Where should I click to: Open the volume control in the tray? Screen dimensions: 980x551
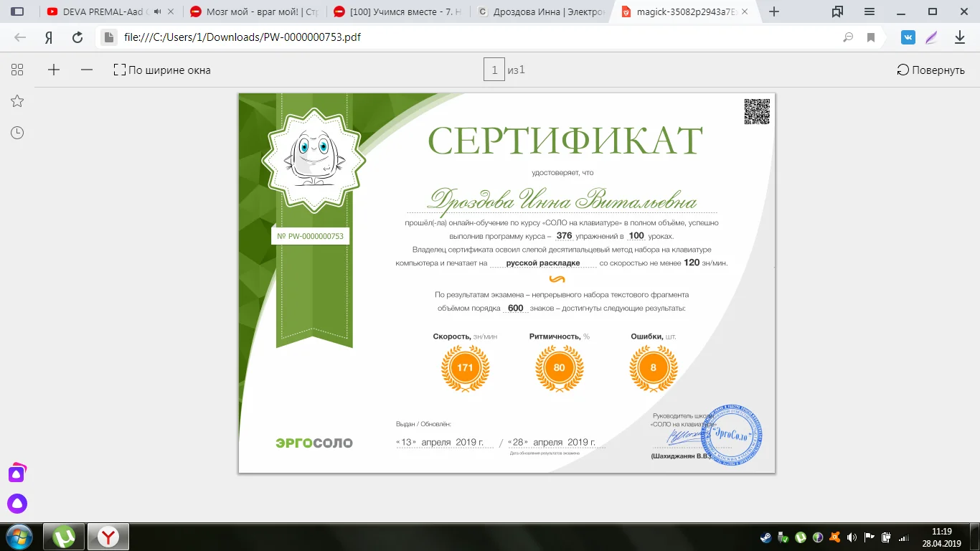852,537
